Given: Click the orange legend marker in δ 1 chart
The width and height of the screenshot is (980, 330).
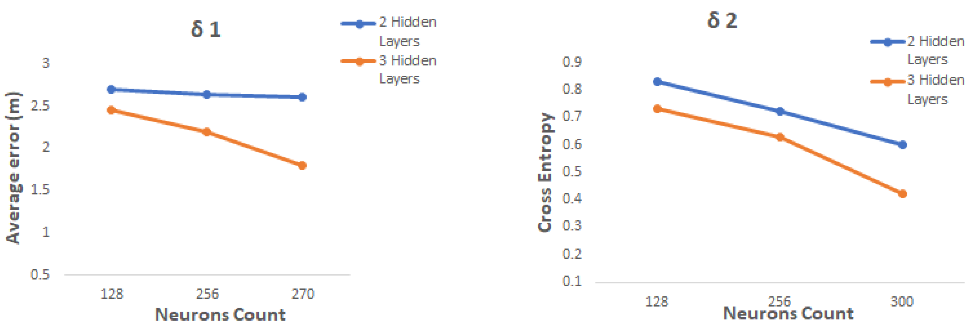Looking at the screenshot, I should tap(359, 61).
